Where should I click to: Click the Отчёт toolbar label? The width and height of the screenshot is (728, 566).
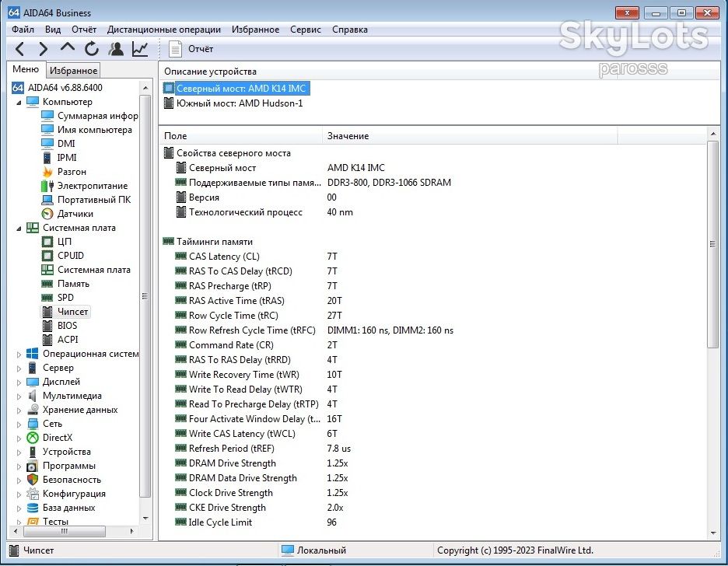(201, 49)
